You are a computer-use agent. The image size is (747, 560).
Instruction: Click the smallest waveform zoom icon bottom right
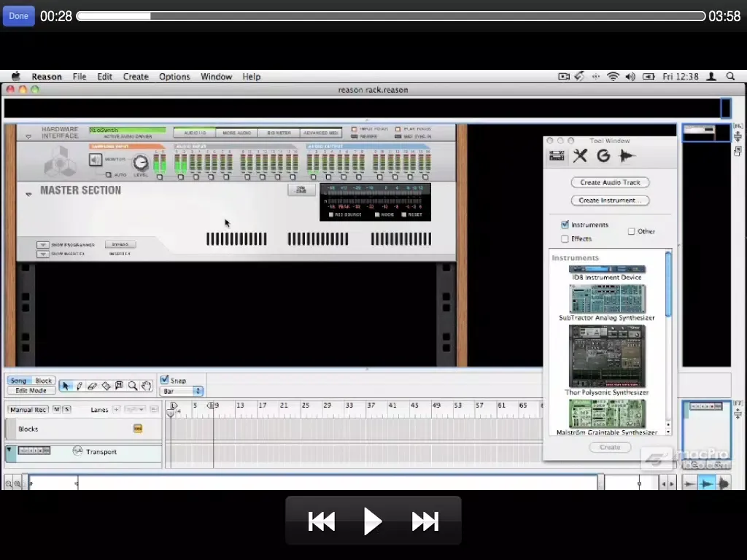click(x=689, y=484)
